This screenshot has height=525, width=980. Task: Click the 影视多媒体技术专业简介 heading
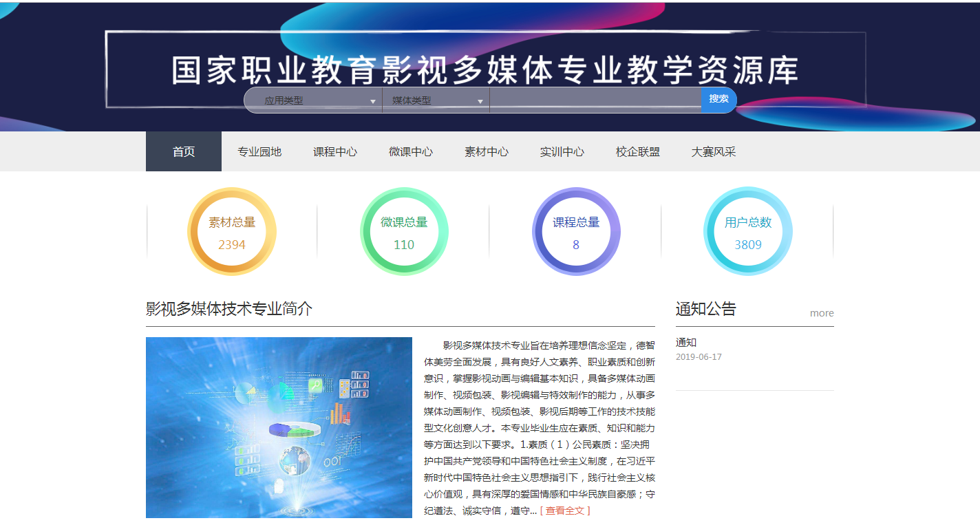coord(229,309)
